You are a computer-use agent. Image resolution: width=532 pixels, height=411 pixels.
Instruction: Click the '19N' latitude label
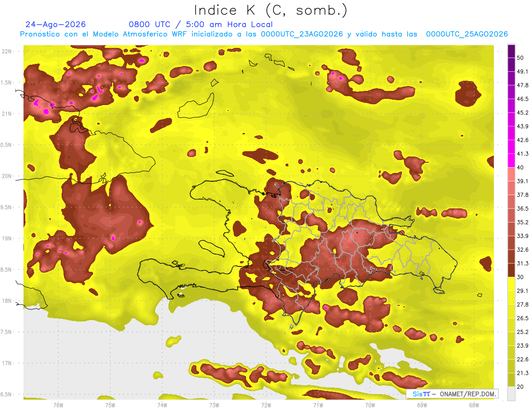pyautogui.click(x=7, y=238)
